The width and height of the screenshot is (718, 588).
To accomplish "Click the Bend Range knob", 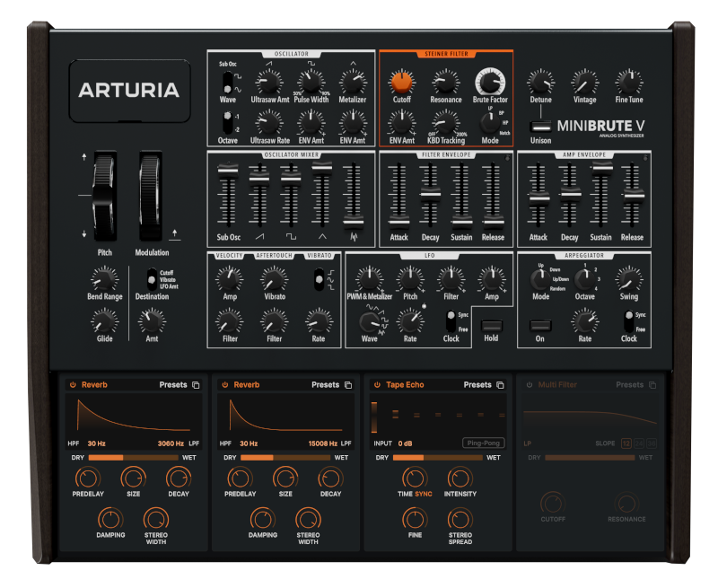I will (104, 279).
